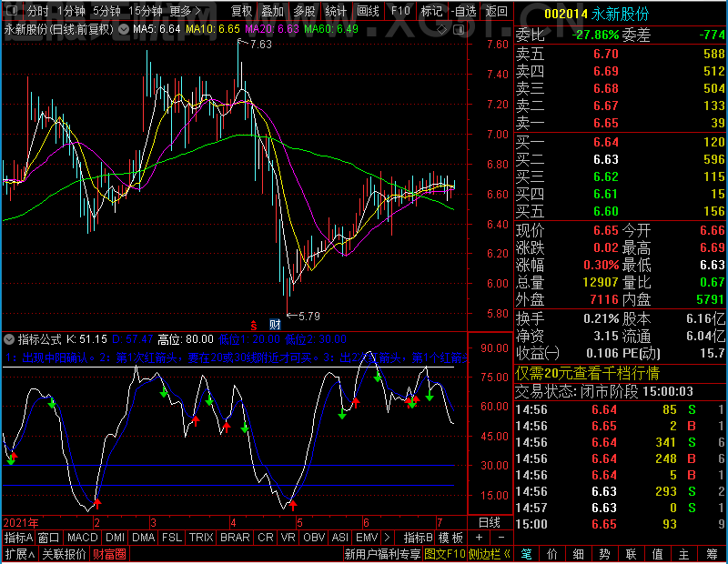The image size is (728, 564).
Task: Collapse the 侧边栏 sidebar
Action: pyautogui.click(x=490, y=554)
